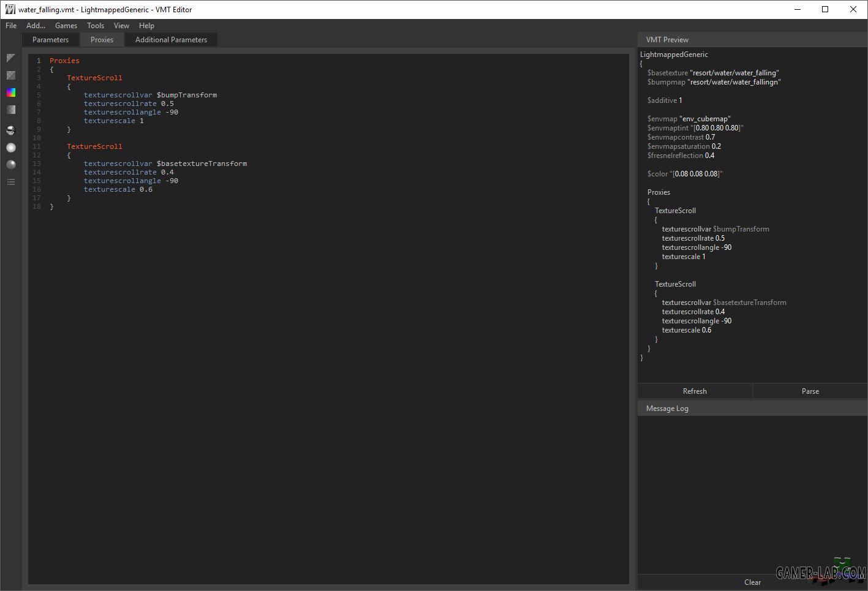Select the Proxies tab

[102, 40]
